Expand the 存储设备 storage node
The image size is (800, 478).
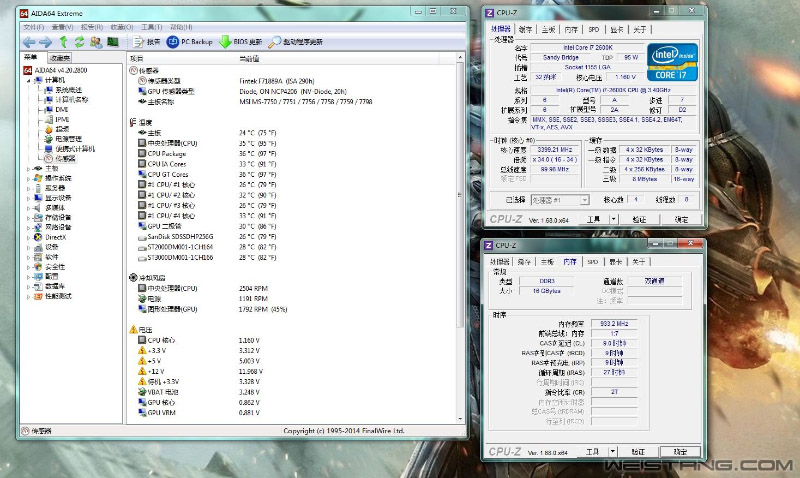[29, 217]
